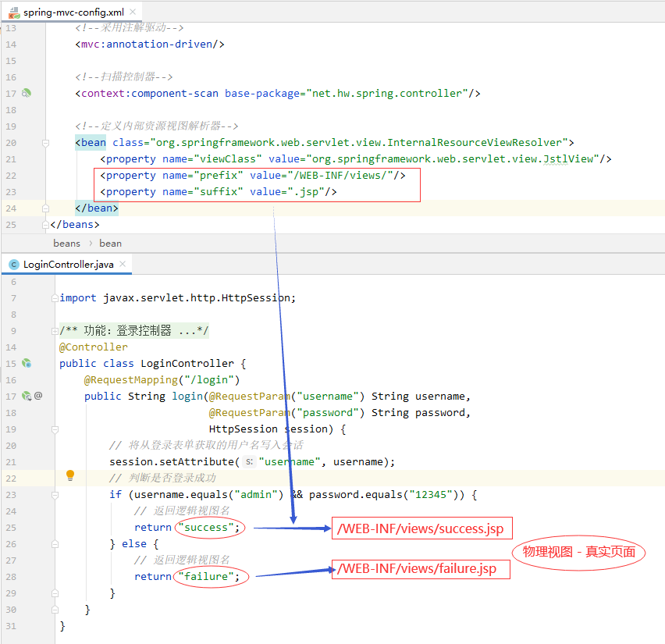Close the spring-mvc-config.xml tab
The image size is (665, 644).
131,12
